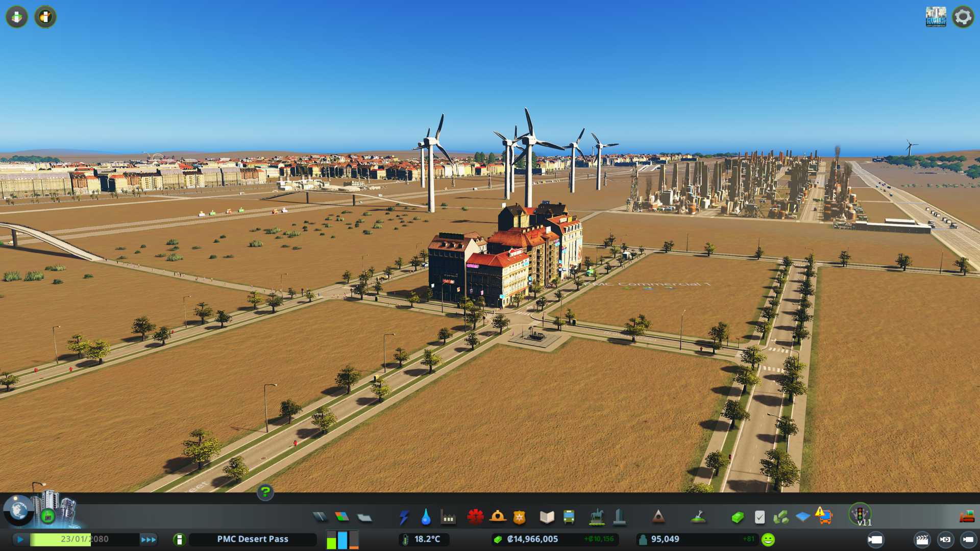Open the Fire Department menu
This screenshot has width=980, height=551.
(498, 517)
